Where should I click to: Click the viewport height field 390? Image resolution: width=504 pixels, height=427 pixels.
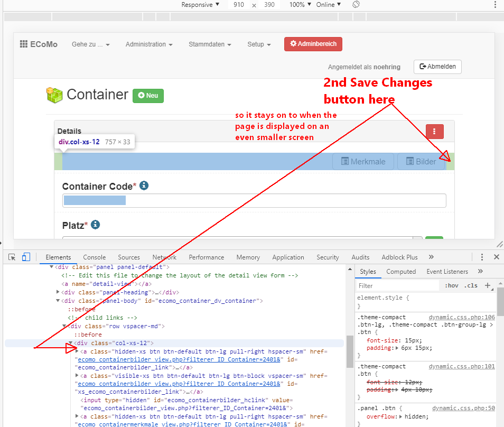[269, 5]
